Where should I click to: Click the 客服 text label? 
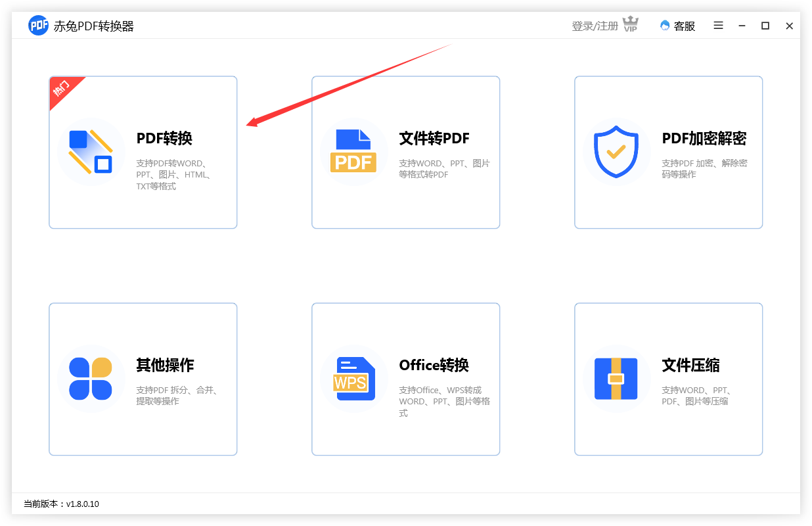pyautogui.click(x=684, y=26)
